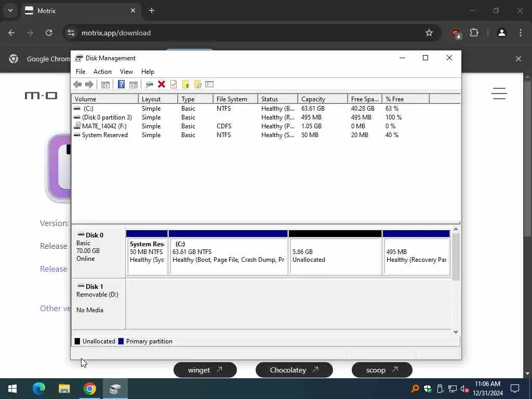Open the View menu

point(126,72)
